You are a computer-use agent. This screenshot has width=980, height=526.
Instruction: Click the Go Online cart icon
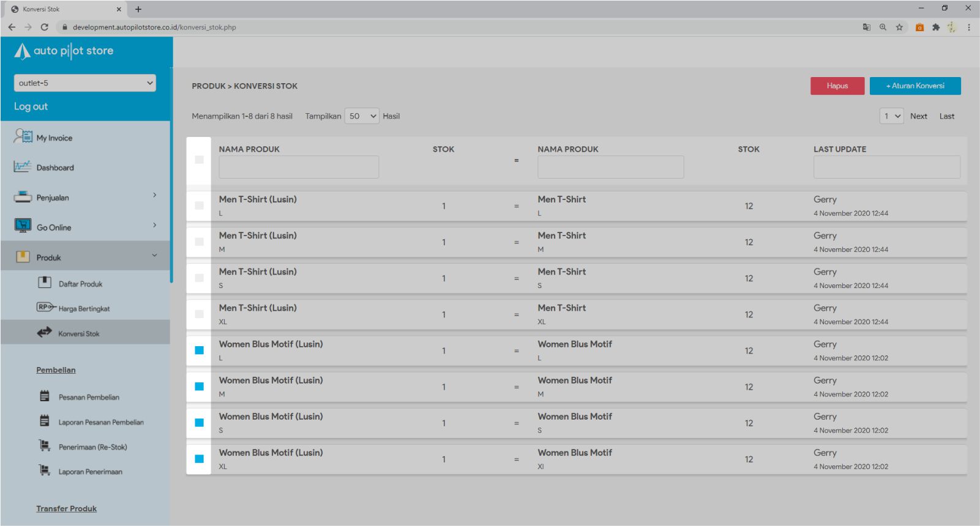[23, 226]
